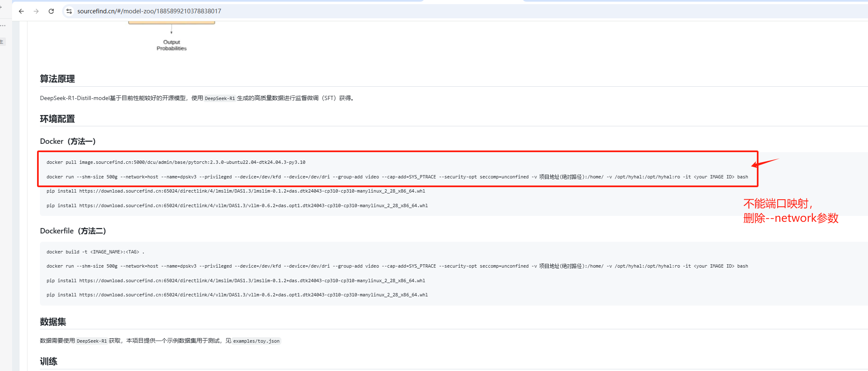Click the inline code DeepSeek-R1 under 数据集

92,341
